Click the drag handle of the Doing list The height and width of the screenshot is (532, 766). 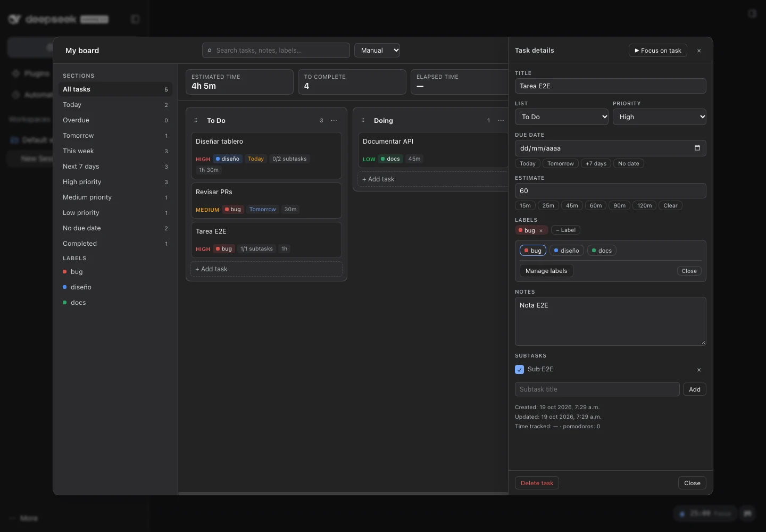coord(363,121)
